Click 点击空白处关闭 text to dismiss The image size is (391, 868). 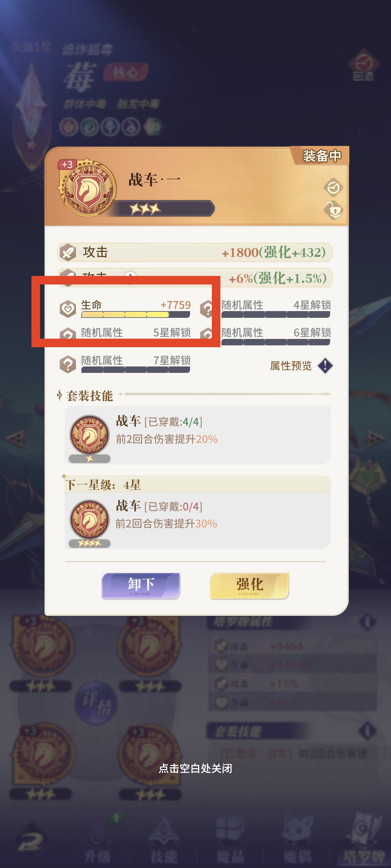[195, 768]
